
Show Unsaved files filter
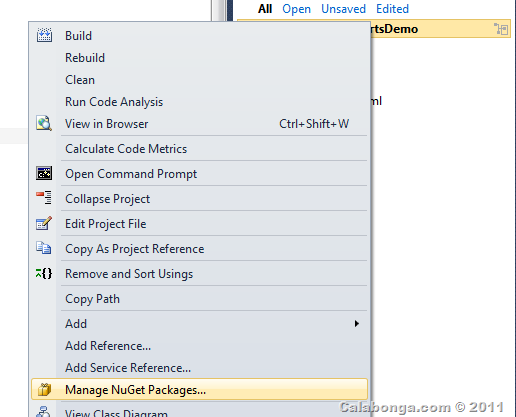[343, 9]
